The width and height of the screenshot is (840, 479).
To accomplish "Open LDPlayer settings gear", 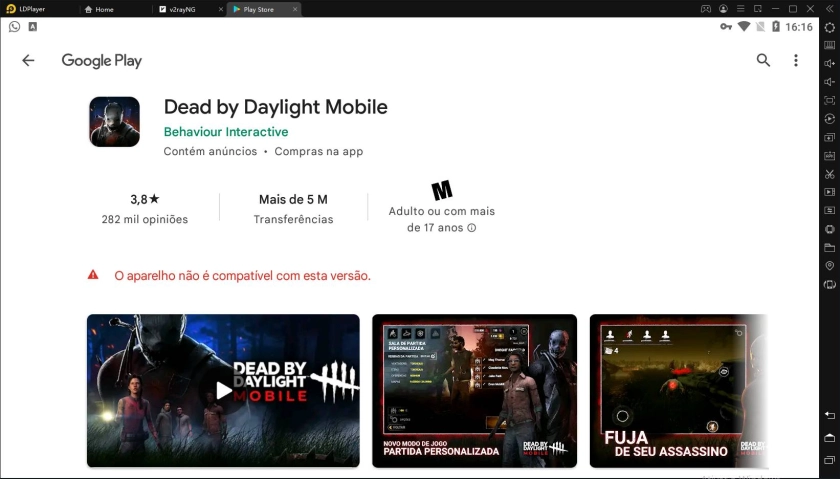I will (x=829, y=27).
